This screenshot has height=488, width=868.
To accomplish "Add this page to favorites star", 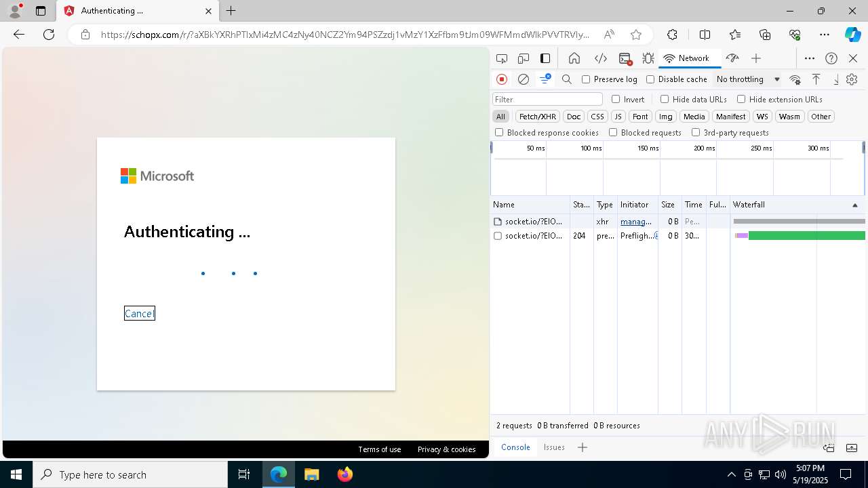I will tap(635, 35).
